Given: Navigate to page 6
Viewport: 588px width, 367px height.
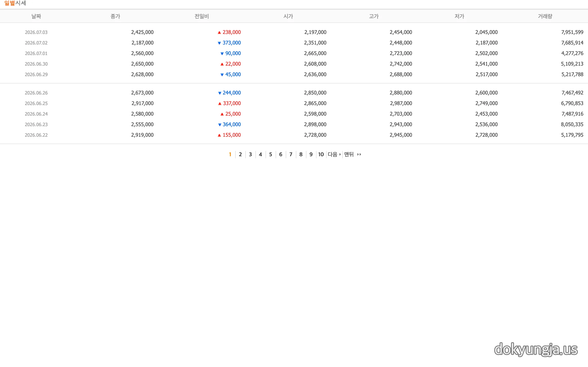Looking at the screenshot, I should (x=281, y=154).
